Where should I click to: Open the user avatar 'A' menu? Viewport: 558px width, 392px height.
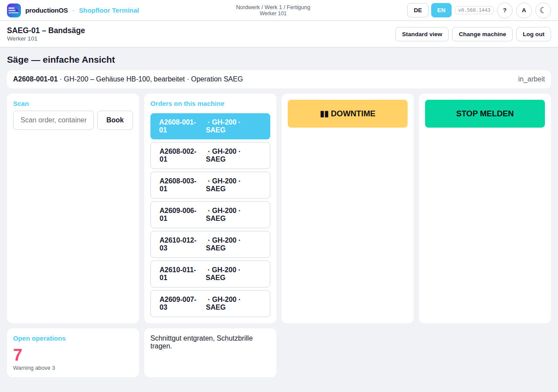coord(524,10)
